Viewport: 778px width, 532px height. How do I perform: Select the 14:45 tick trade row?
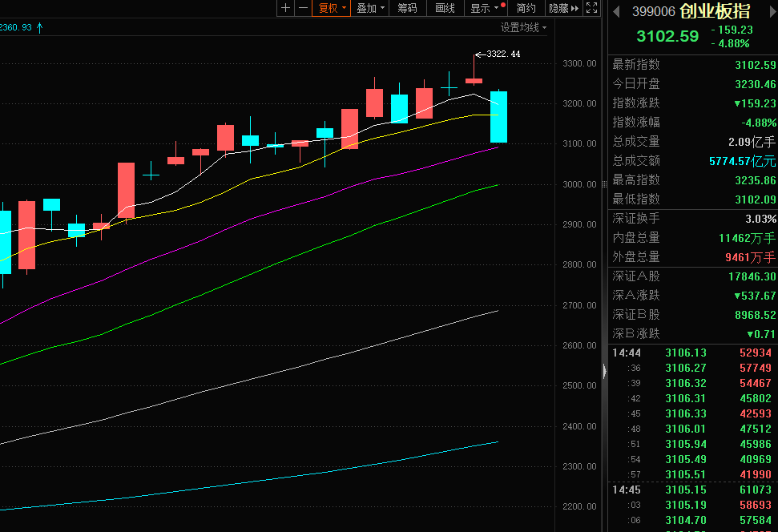[693, 489]
